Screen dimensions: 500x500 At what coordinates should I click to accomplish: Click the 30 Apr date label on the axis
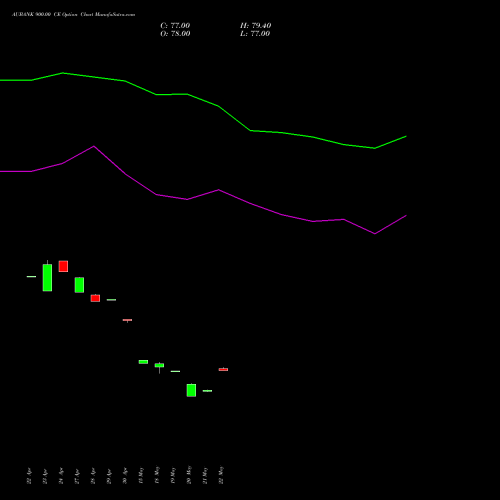click(125, 476)
